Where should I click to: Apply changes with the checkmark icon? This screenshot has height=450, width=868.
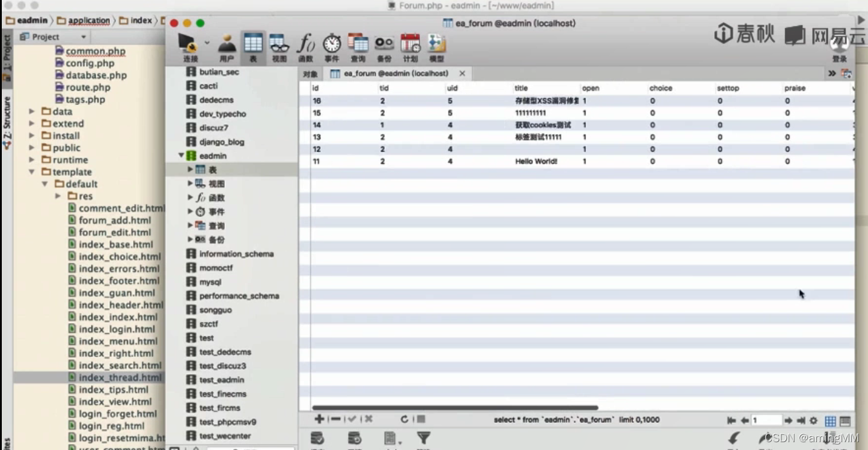(352, 419)
